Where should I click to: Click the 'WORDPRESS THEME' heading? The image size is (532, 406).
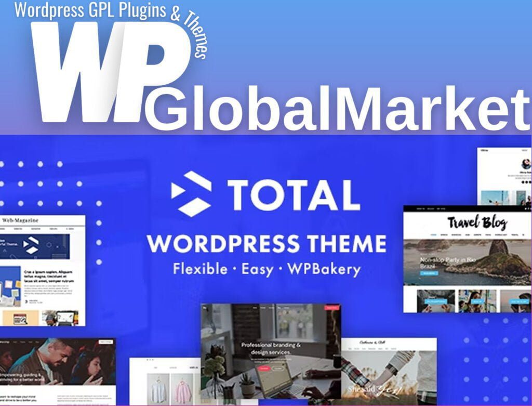pos(267,243)
